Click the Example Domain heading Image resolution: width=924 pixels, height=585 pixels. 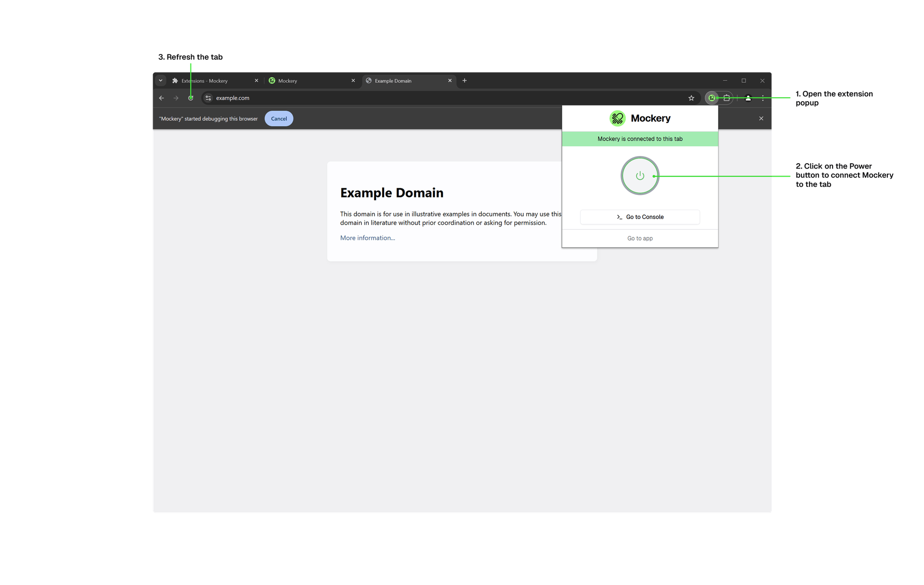point(392,193)
